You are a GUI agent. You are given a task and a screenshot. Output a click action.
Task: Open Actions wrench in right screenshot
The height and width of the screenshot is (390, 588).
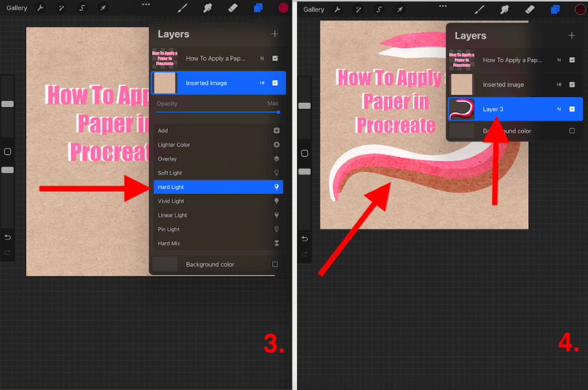tap(338, 9)
